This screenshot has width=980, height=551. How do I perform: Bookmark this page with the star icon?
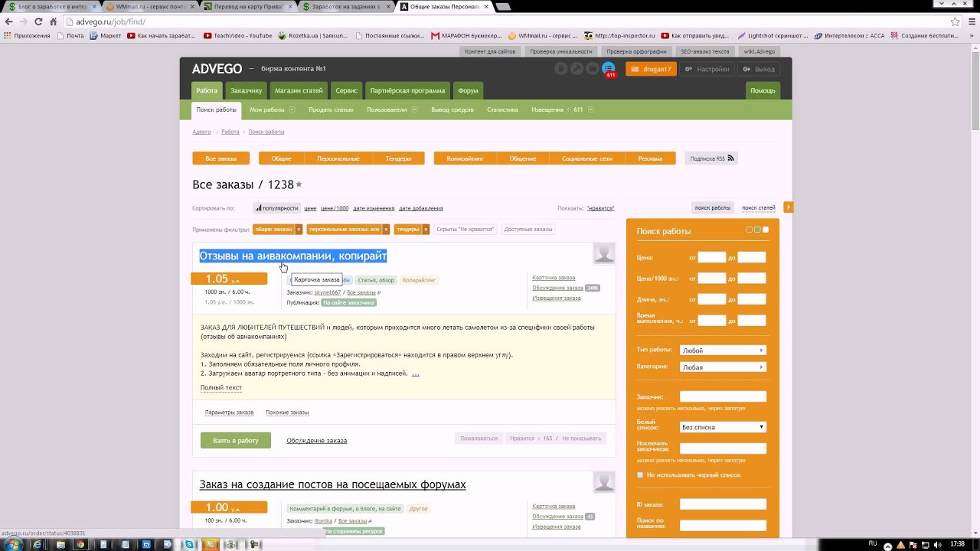click(x=955, y=21)
